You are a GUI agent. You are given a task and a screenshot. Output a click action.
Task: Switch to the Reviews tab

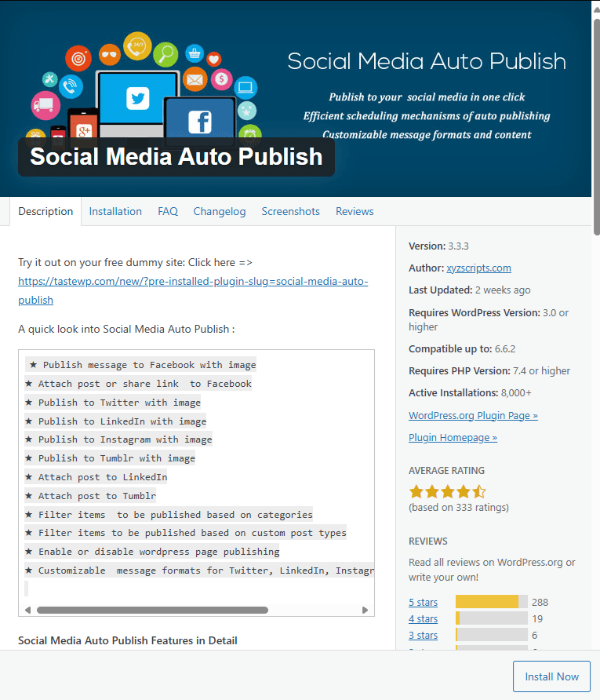click(x=355, y=211)
